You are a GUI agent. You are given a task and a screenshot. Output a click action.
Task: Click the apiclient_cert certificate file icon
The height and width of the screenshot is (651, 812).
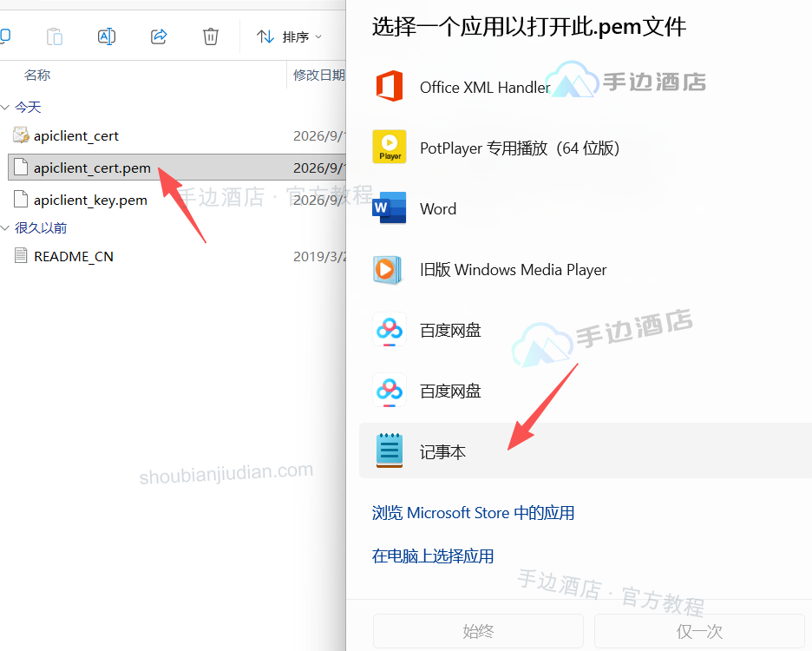point(21,135)
